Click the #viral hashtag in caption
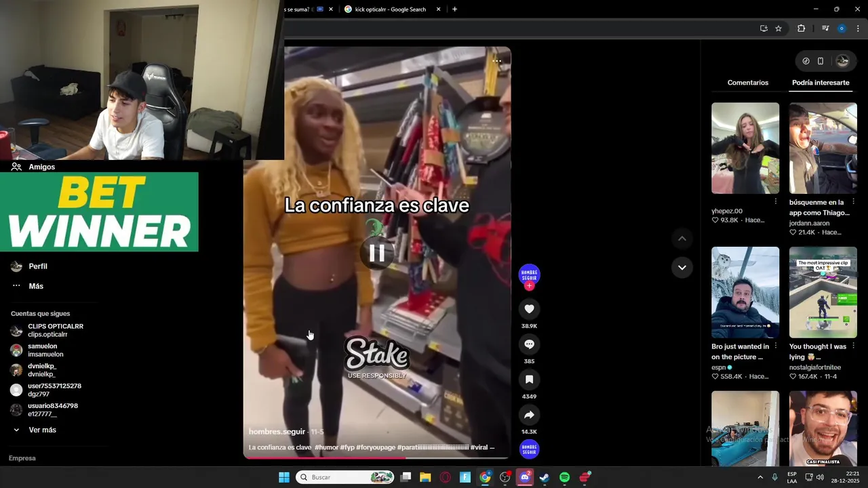The height and width of the screenshot is (488, 868). point(479,447)
